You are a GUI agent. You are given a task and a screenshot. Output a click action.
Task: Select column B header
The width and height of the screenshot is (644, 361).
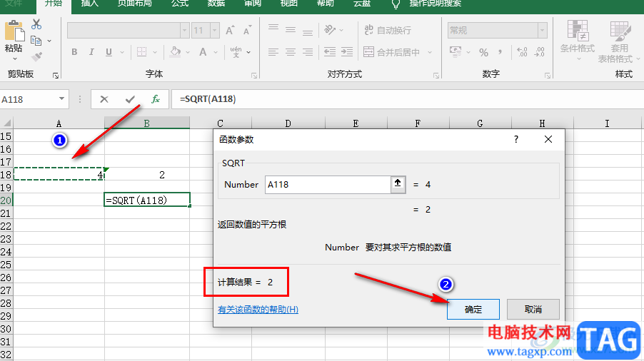tap(146, 123)
